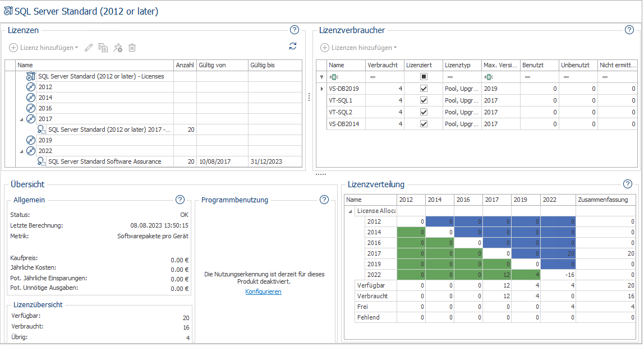Image resolution: width=644 pixels, height=347 pixels.
Task: Click the disc icon of version 2016
Action: (31, 108)
